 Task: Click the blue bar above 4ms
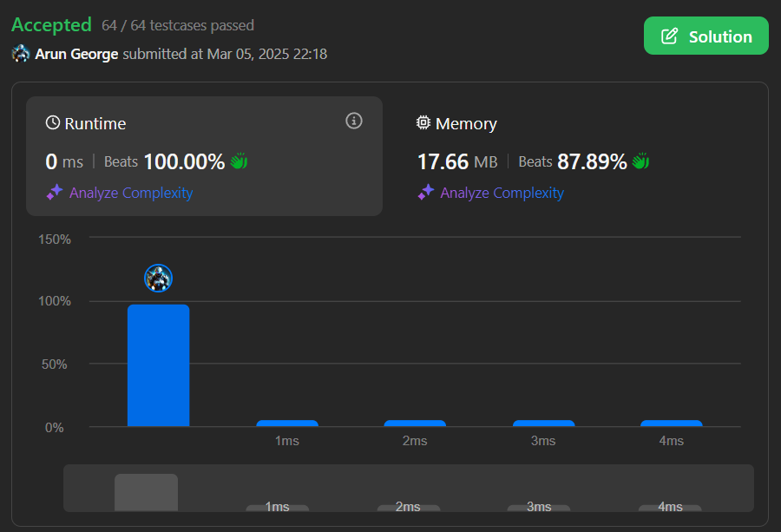[671, 424]
